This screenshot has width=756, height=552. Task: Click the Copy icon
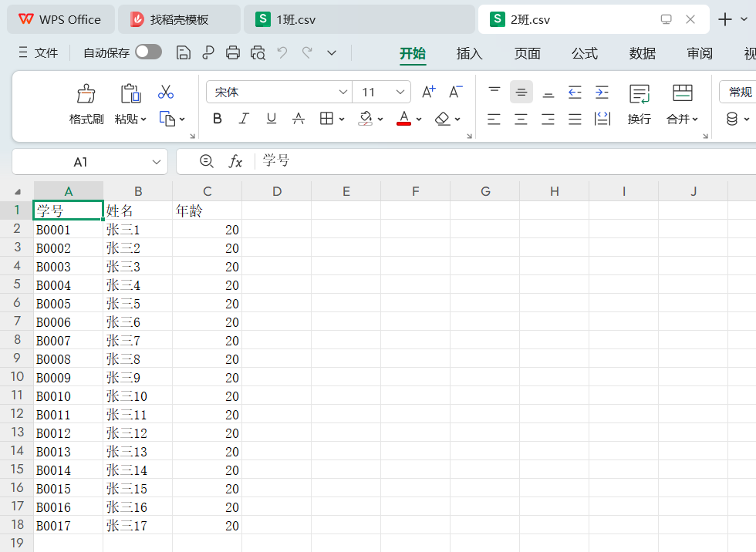pos(167,119)
